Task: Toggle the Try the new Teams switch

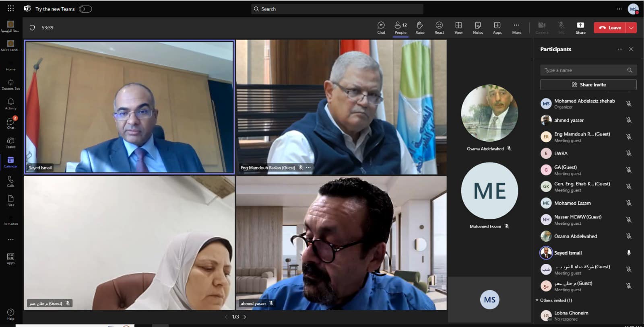Action: [x=85, y=9]
